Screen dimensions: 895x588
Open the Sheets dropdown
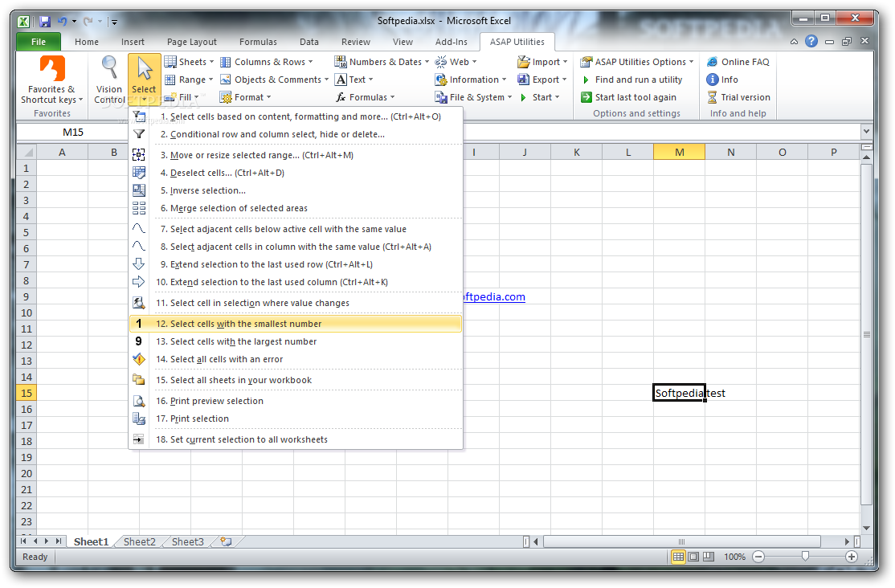(189, 62)
